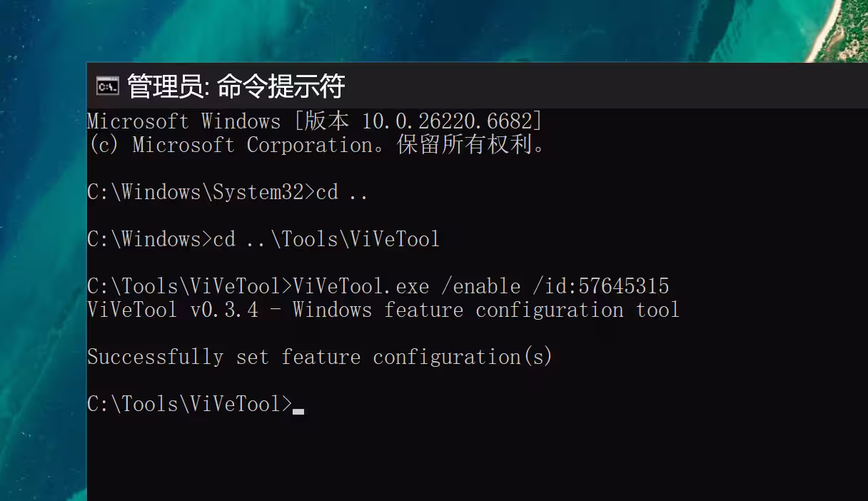Click the last 'C:\Tools\ViVeTool>' prompt
Screen dimensions: 868x501
(190, 404)
